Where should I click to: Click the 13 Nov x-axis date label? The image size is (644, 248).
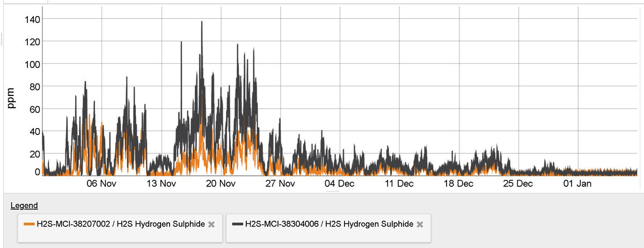coord(162,184)
